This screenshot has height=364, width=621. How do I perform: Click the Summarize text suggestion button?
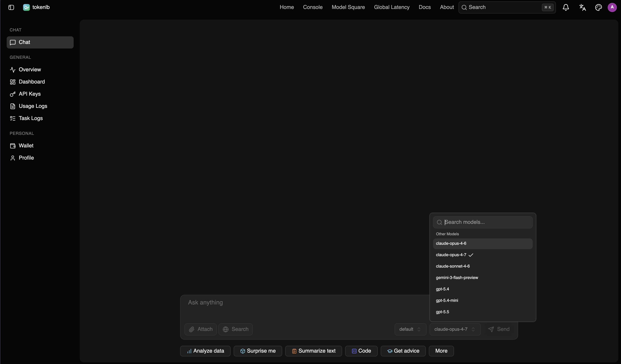314,351
